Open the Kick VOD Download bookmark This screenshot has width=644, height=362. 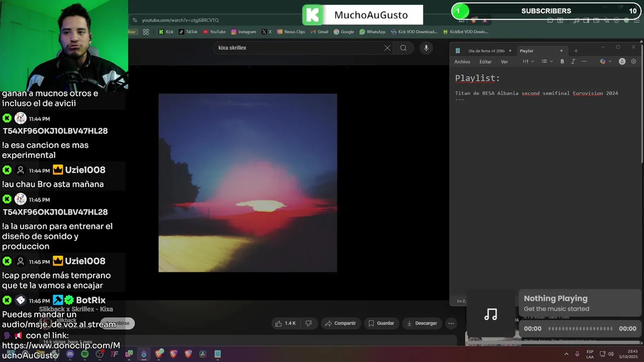(x=414, y=32)
